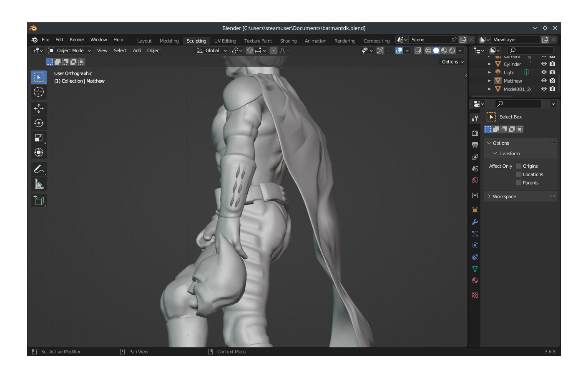Toggle the Origins checkbox under Affect Only

[x=519, y=166]
